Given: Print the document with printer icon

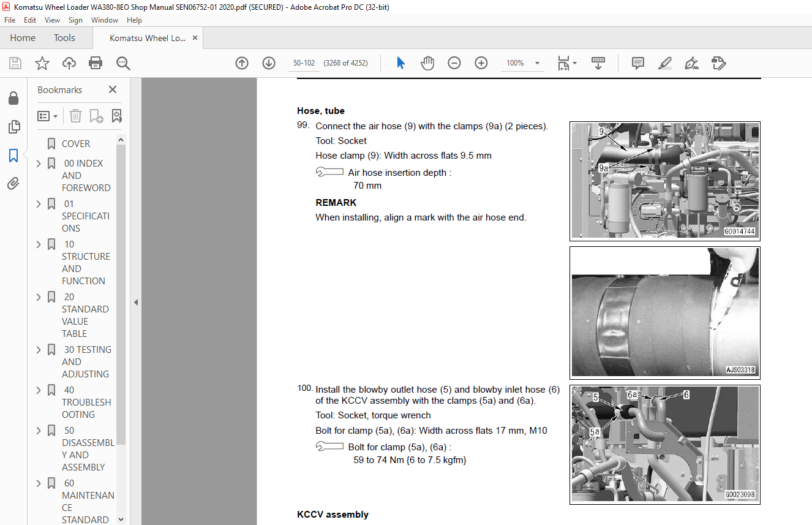Looking at the screenshot, I should pos(96,63).
